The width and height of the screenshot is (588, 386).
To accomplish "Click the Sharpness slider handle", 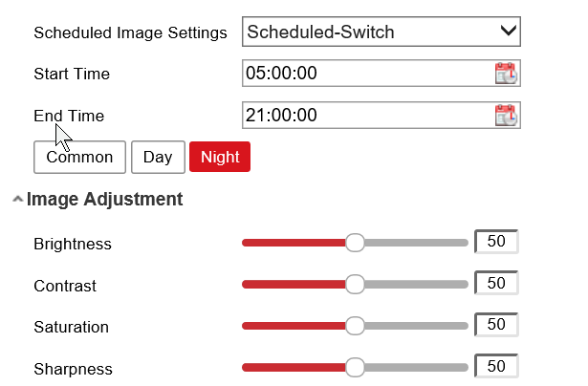I will pos(355,367).
